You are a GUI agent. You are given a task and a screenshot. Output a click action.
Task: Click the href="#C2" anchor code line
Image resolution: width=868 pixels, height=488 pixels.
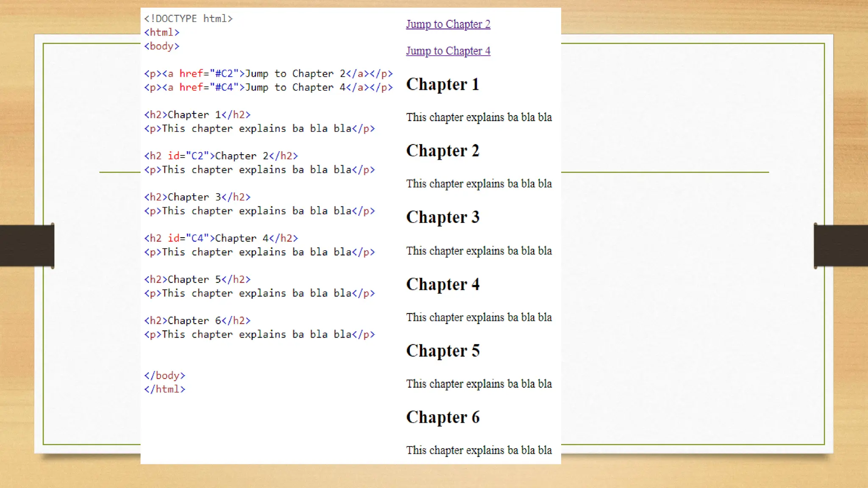(x=268, y=74)
